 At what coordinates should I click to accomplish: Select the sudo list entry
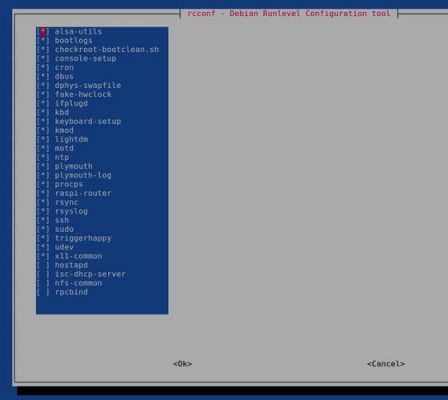(102, 230)
